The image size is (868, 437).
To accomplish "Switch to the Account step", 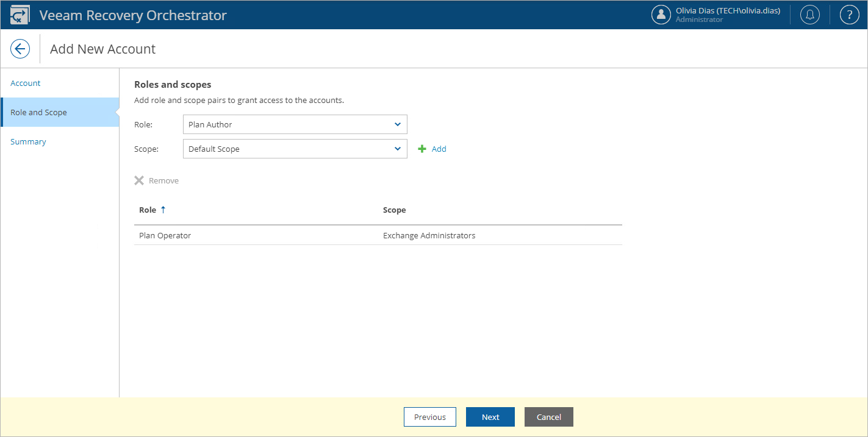I will click(x=25, y=83).
